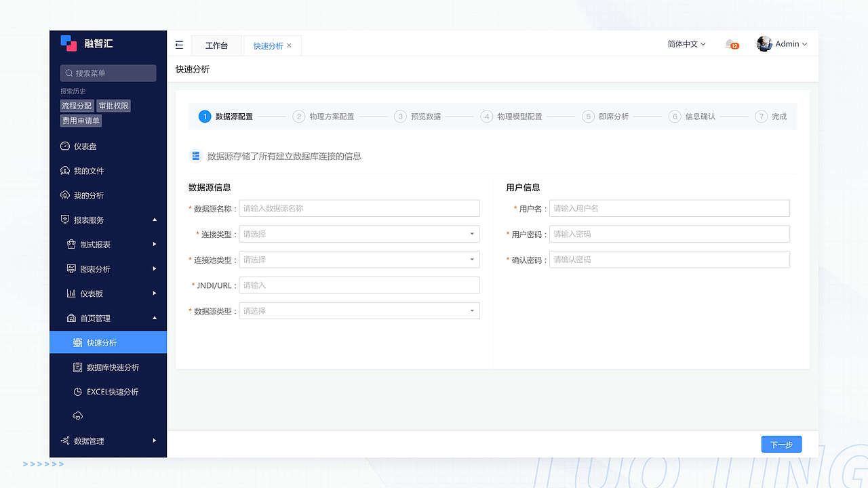Screen dimensions: 868x488
Task: Click the 我的分析 icon
Action: pos(65,195)
